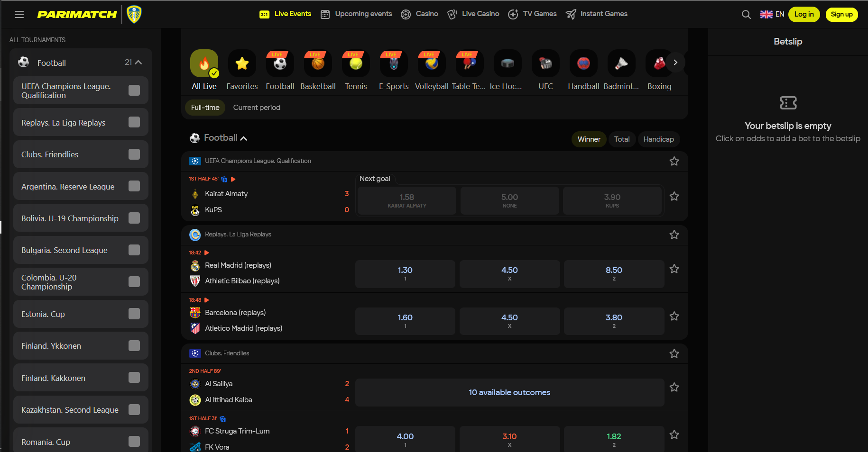The height and width of the screenshot is (452, 868).
Task: Select Ice Hockey category icon
Action: click(x=508, y=63)
